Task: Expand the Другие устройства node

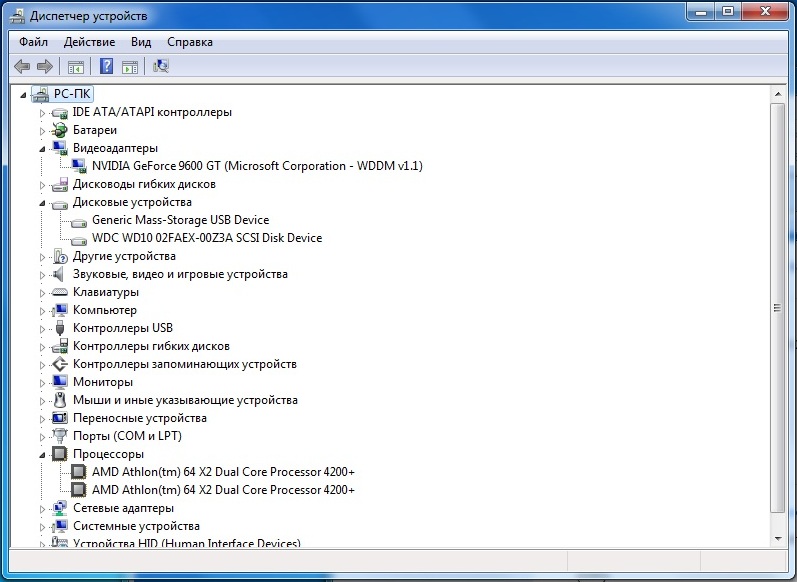Action: point(43,257)
